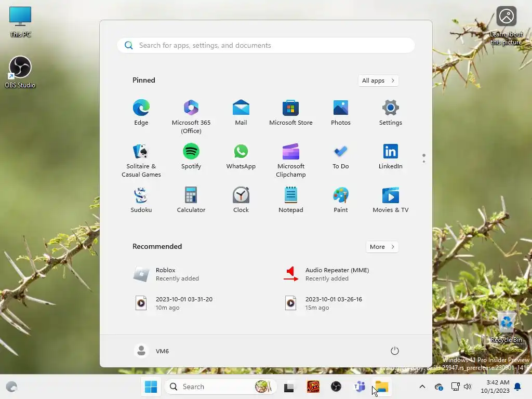Open OBS Studio from taskbar
This screenshot has width=532, height=399.
click(336, 387)
